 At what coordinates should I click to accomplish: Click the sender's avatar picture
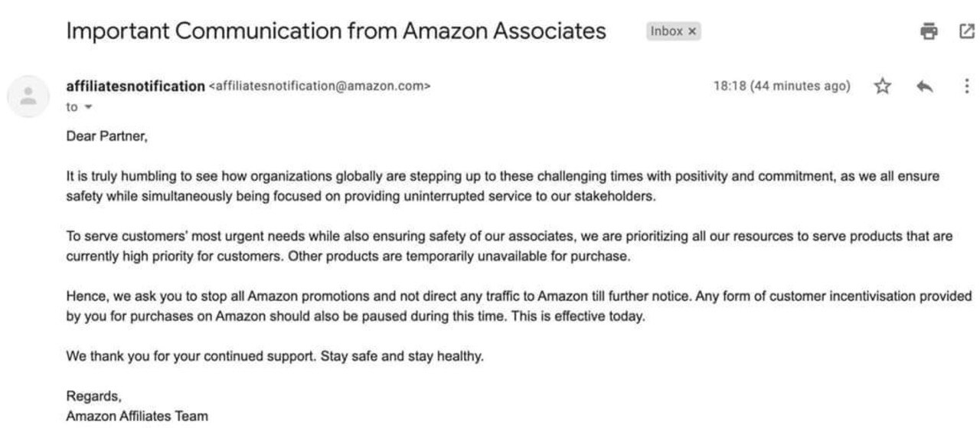click(29, 96)
